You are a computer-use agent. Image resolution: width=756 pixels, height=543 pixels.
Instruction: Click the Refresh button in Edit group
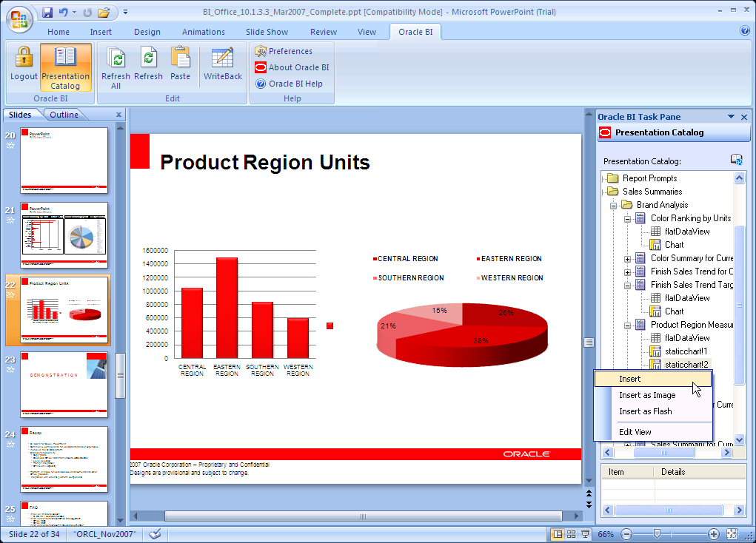click(x=149, y=63)
